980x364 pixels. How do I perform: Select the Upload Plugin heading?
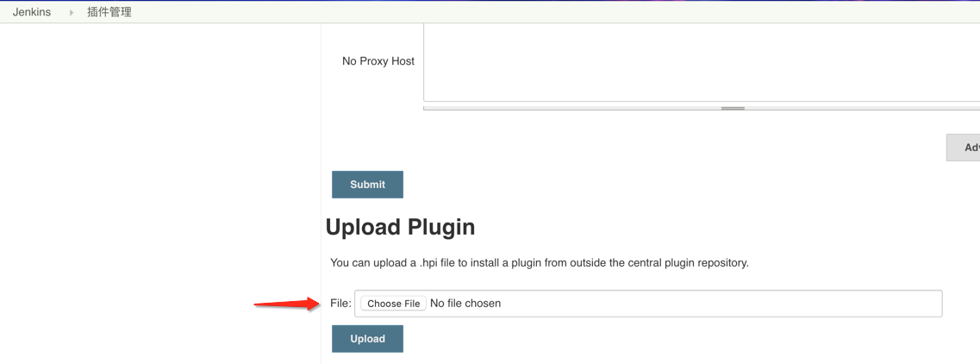pyautogui.click(x=401, y=227)
